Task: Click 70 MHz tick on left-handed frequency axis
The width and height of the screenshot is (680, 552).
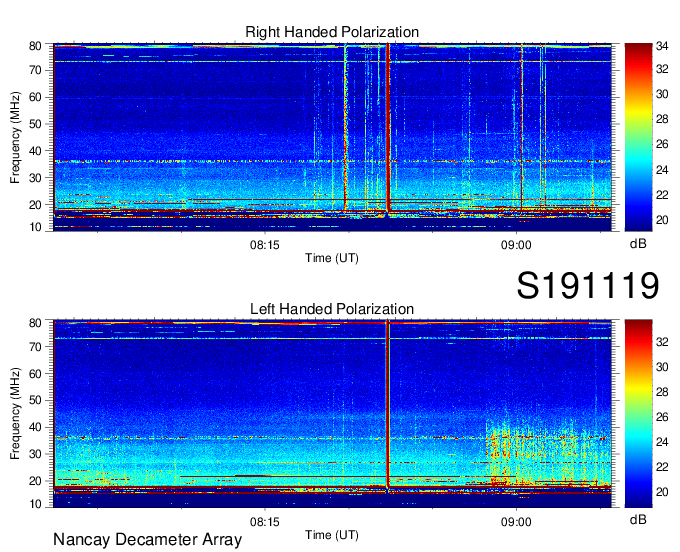Action: pyautogui.click(x=35, y=346)
